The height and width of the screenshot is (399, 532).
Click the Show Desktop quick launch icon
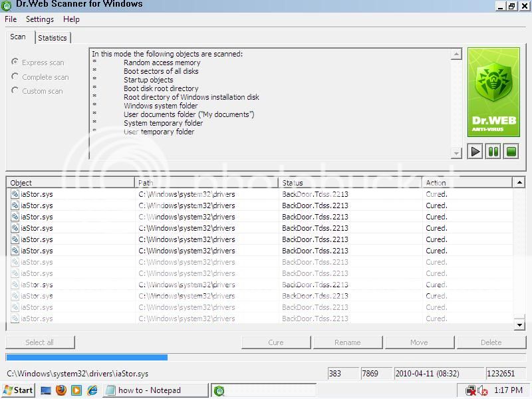point(46,390)
